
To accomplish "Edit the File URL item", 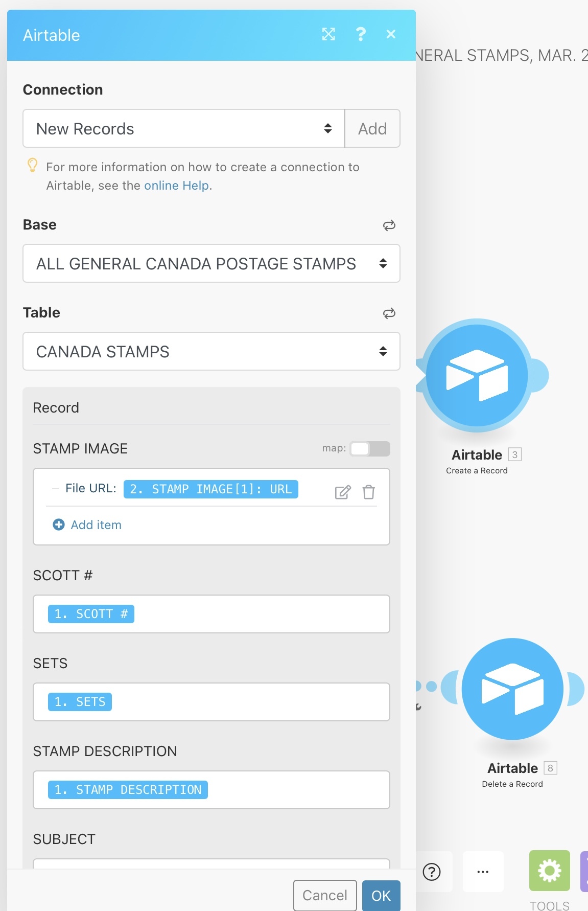I will [343, 492].
